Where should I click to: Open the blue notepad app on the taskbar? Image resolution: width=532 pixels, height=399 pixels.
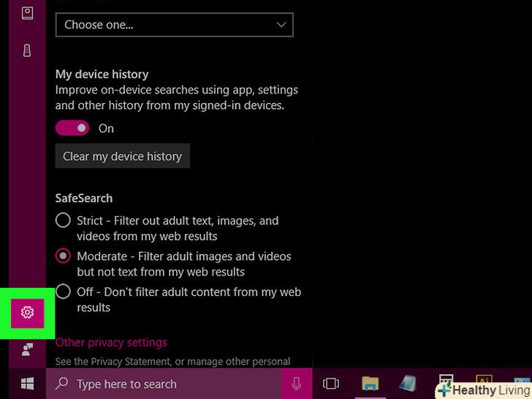click(x=408, y=384)
